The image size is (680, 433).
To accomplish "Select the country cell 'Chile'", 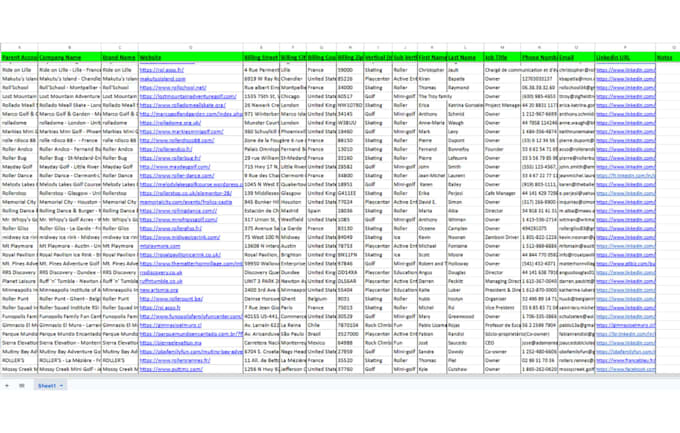I will pyautogui.click(x=321, y=325).
